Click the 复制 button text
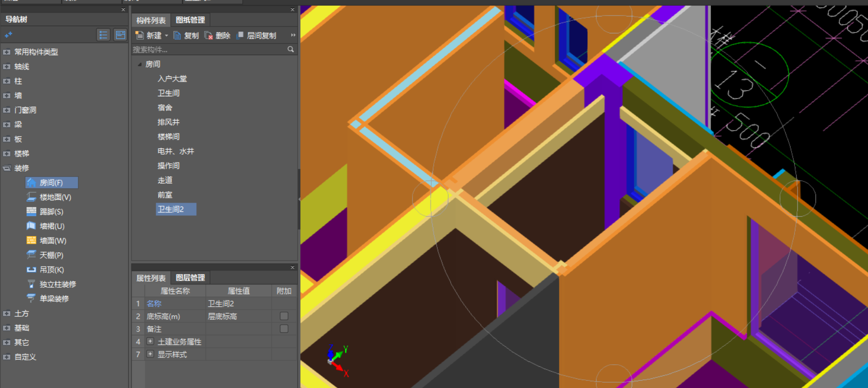The height and width of the screenshot is (388, 868). click(x=191, y=35)
